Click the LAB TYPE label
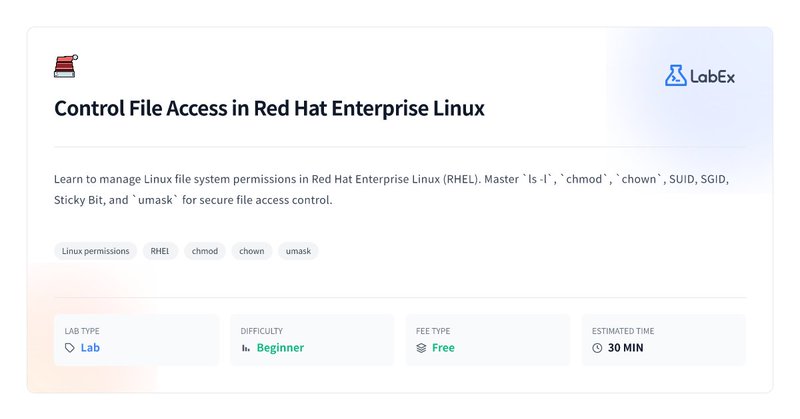Viewport: 800px width, 419px height. click(82, 331)
